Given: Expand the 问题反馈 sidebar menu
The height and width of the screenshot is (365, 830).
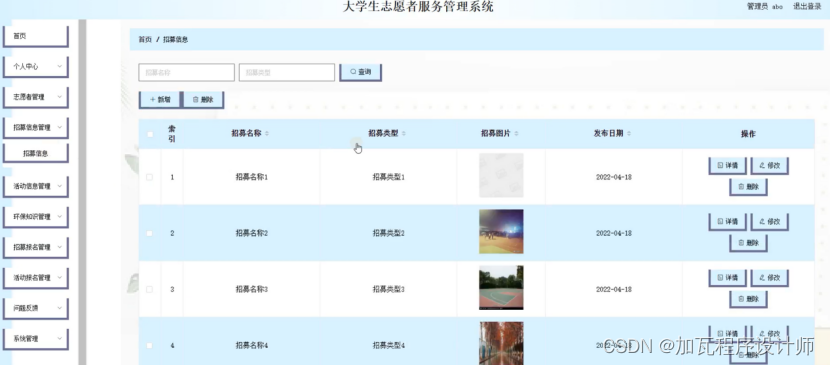Looking at the screenshot, I should click(35, 308).
